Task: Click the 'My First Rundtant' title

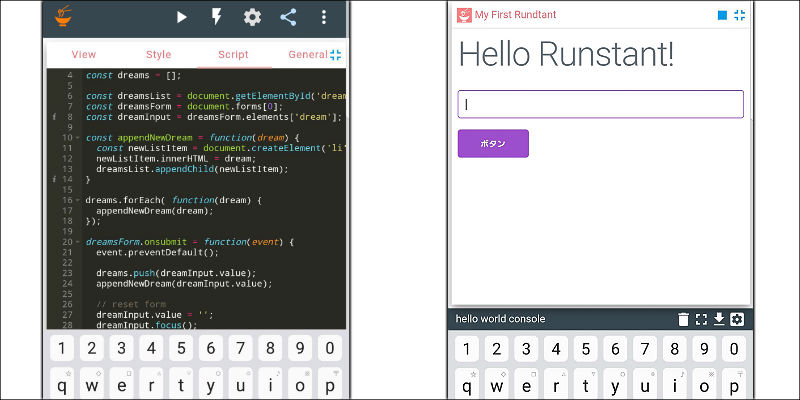Action: point(515,15)
